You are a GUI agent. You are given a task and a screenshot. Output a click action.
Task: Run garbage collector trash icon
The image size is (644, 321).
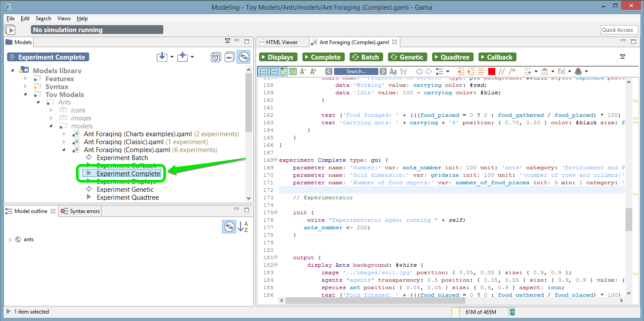[x=512, y=312]
